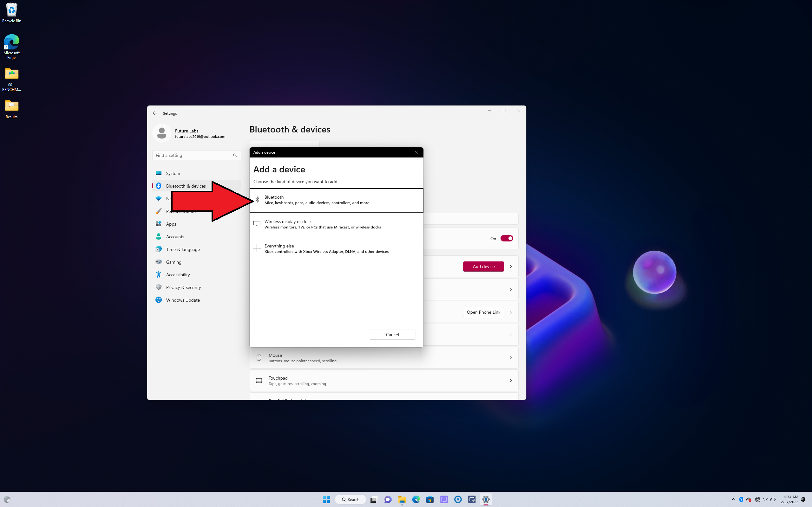812x507 pixels.
Task: Open Windows Update settings section
Action: coord(183,300)
